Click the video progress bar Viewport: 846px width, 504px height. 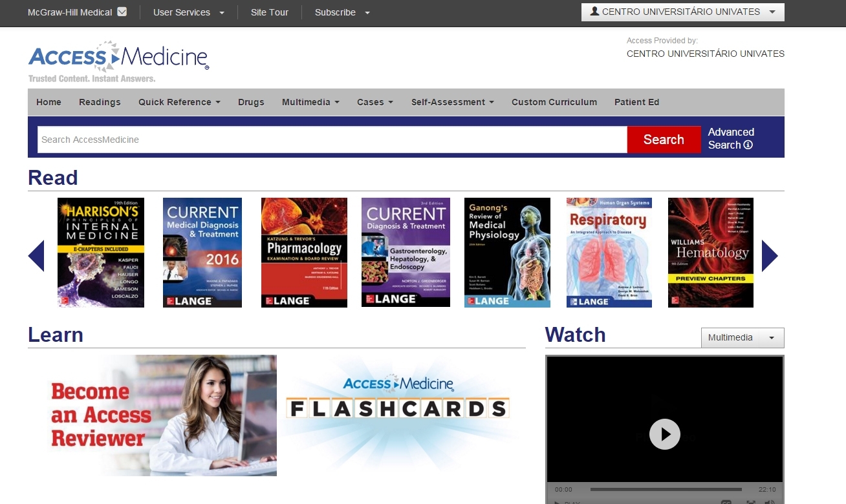[666, 490]
